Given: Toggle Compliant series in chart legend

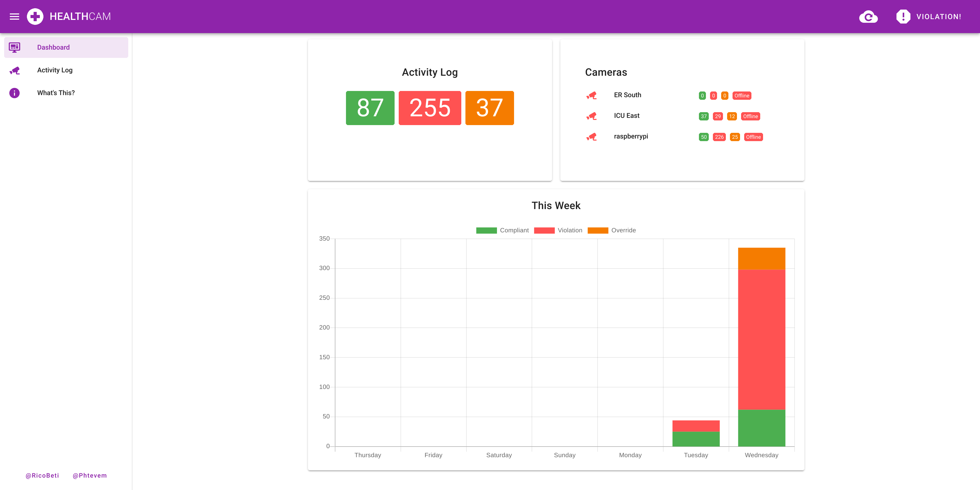Looking at the screenshot, I should [x=502, y=230].
